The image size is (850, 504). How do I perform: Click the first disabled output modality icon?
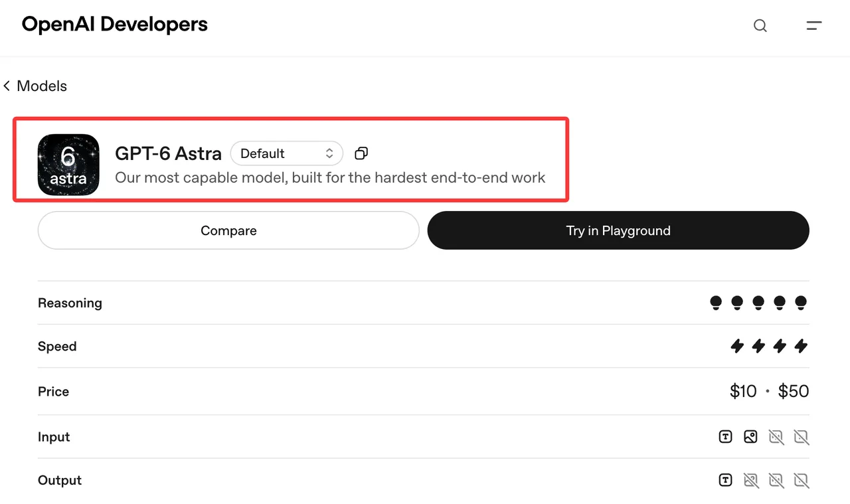[751, 480]
